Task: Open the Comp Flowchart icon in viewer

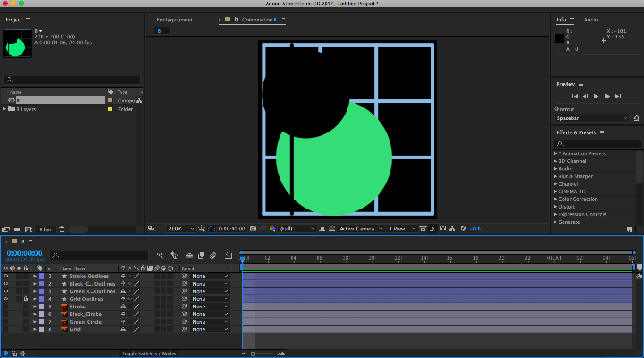Action: (453, 228)
